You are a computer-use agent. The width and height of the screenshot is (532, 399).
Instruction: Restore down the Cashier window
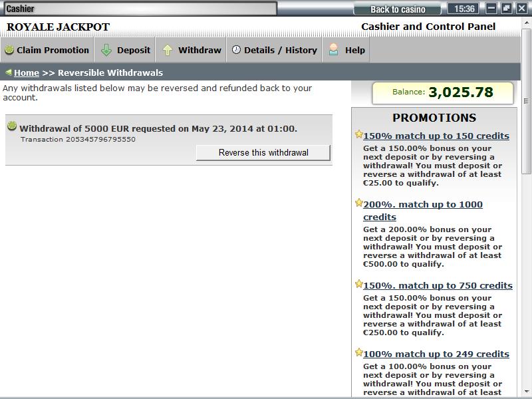506,9
